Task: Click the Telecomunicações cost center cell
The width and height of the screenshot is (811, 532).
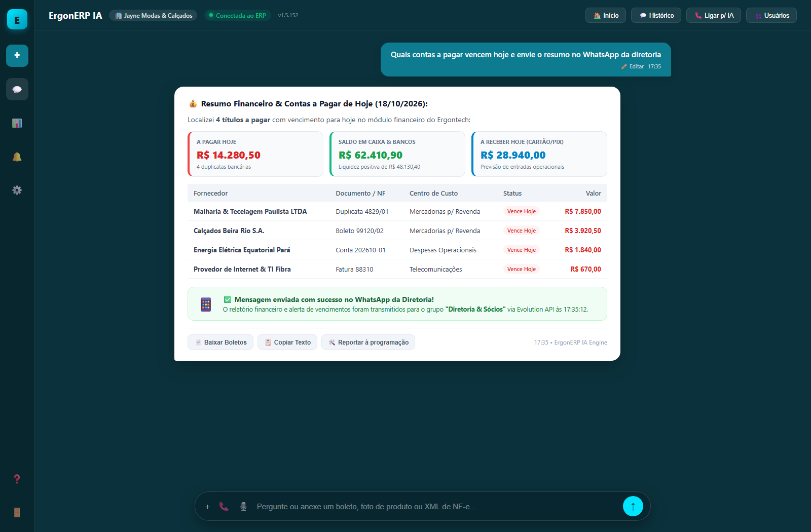Action: 435,269
